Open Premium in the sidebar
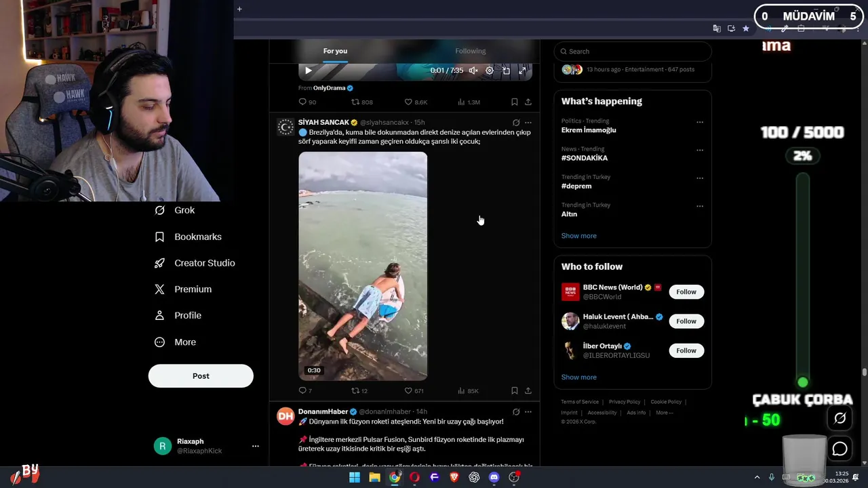 [184, 289]
